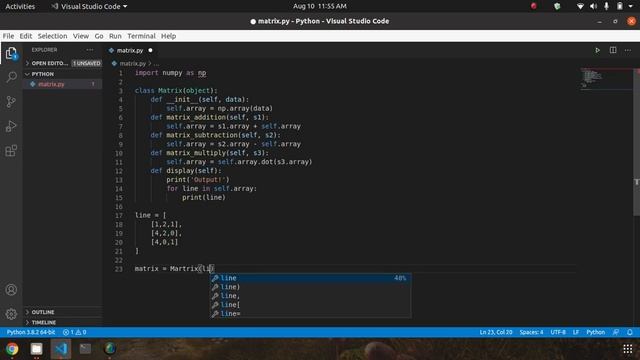
Task: Click the editor vertical scrollbar
Action: point(636,143)
